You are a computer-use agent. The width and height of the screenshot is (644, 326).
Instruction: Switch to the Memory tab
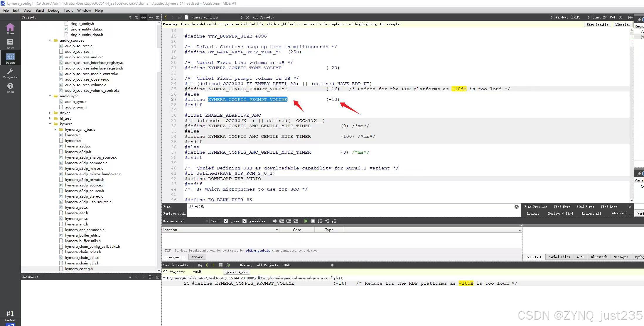pos(197,257)
